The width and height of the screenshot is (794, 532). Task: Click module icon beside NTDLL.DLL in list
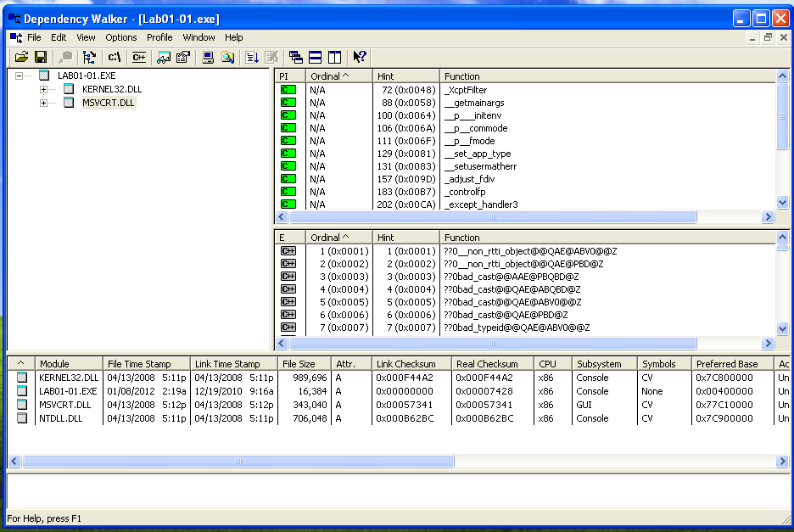pos(22,418)
